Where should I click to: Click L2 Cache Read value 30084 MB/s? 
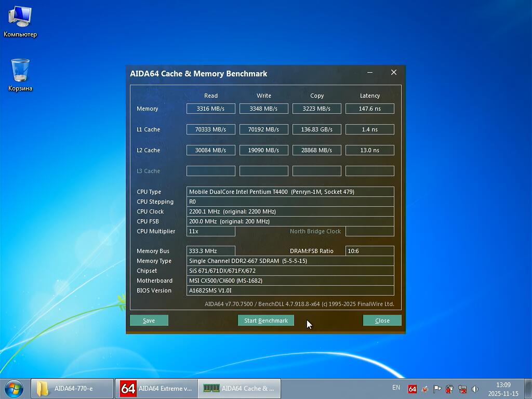point(211,150)
